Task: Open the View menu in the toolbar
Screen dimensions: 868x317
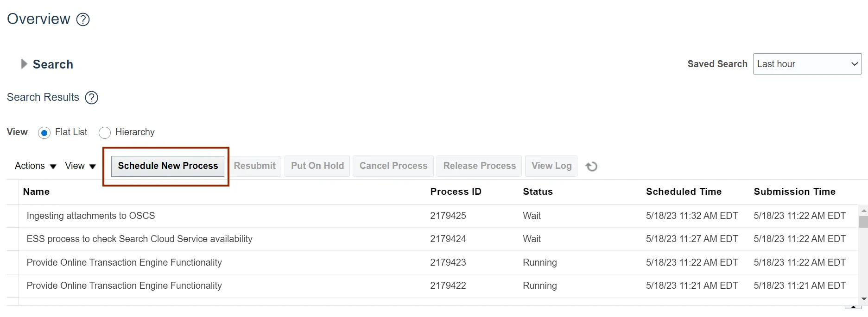Action: pos(80,166)
